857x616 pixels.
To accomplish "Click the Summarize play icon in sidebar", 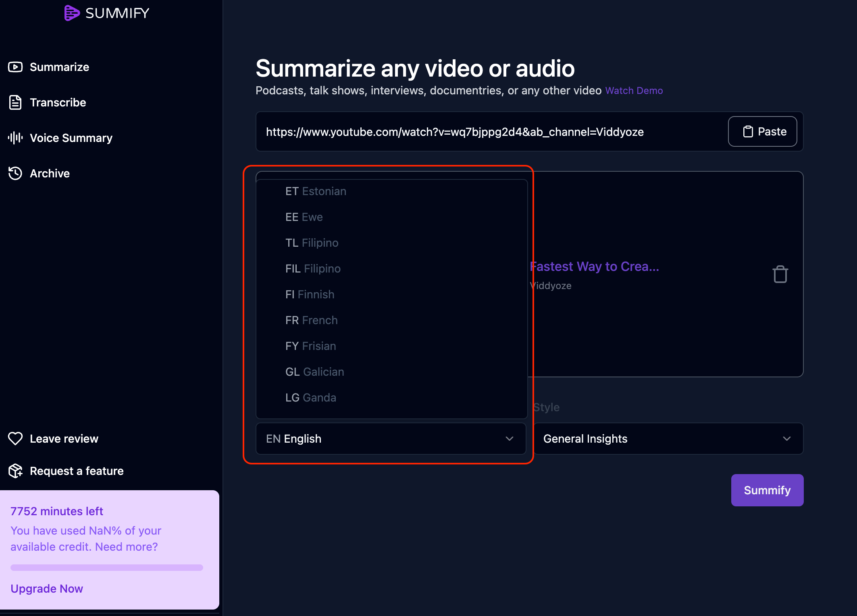I will click(15, 67).
